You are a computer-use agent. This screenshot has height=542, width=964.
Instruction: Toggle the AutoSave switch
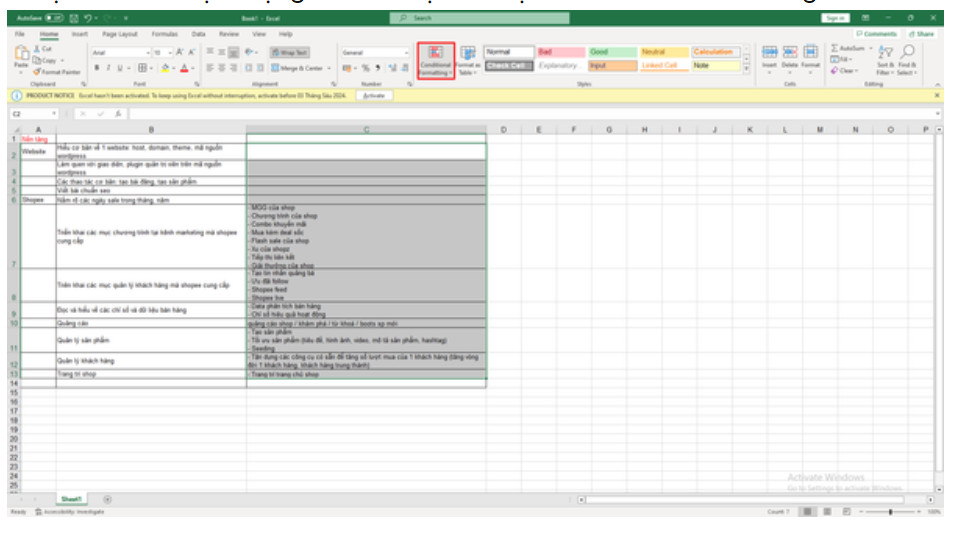click(53, 18)
